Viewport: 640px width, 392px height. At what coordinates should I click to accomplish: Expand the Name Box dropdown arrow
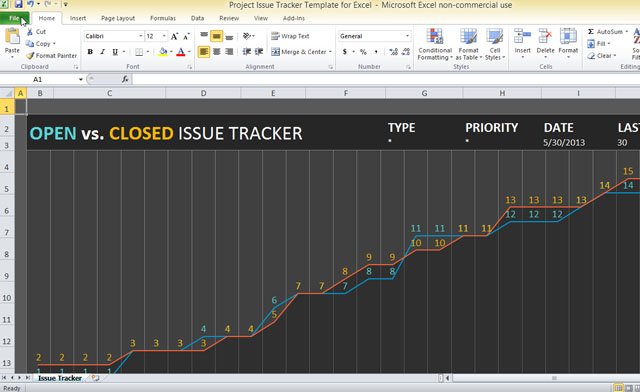81,79
